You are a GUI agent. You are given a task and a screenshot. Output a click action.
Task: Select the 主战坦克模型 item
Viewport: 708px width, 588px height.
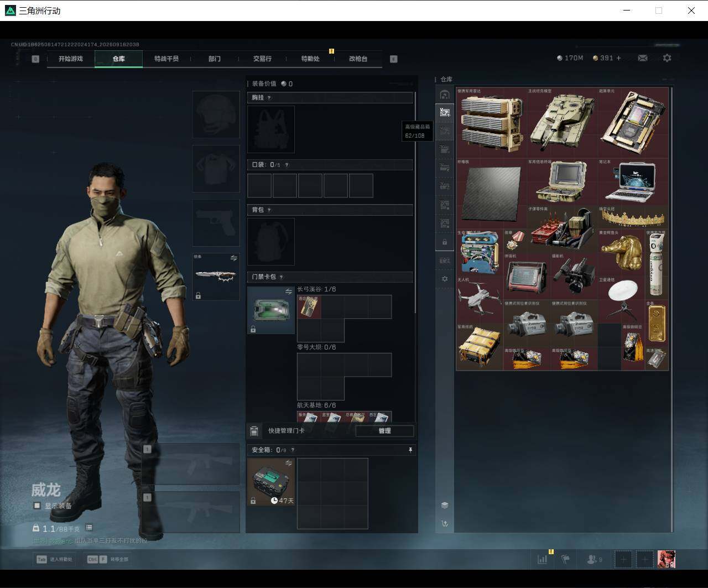[x=562, y=122]
